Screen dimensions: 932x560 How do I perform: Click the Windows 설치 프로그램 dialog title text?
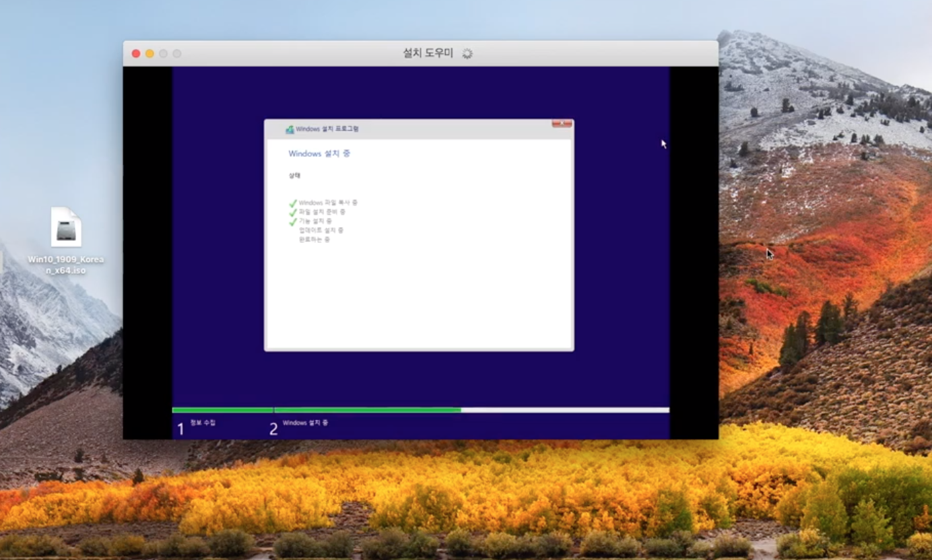(x=327, y=129)
